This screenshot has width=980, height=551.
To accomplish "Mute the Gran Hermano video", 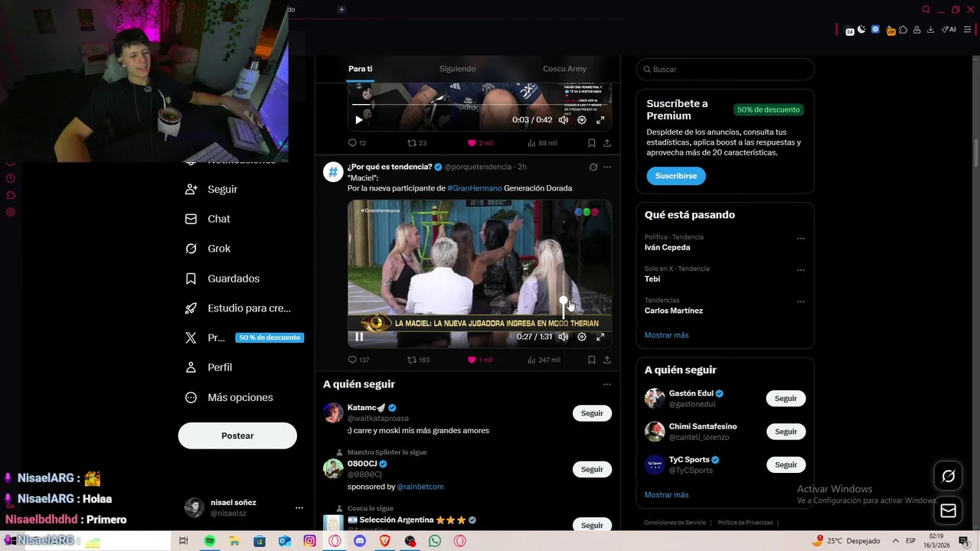I will point(563,337).
